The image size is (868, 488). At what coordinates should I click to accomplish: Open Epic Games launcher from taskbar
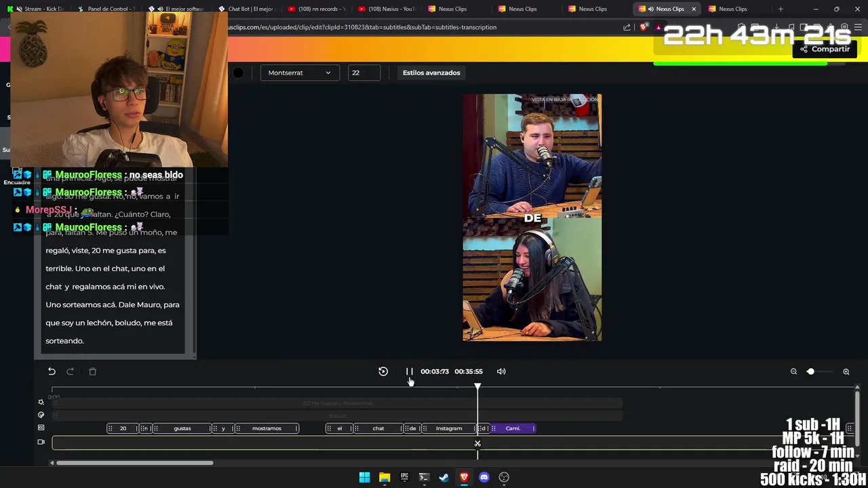[x=404, y=477]
